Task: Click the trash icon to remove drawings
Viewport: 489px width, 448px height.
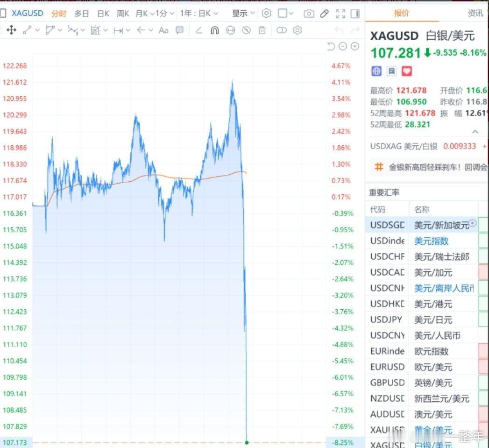Action: pyautogui.click(x=262, y=30)
